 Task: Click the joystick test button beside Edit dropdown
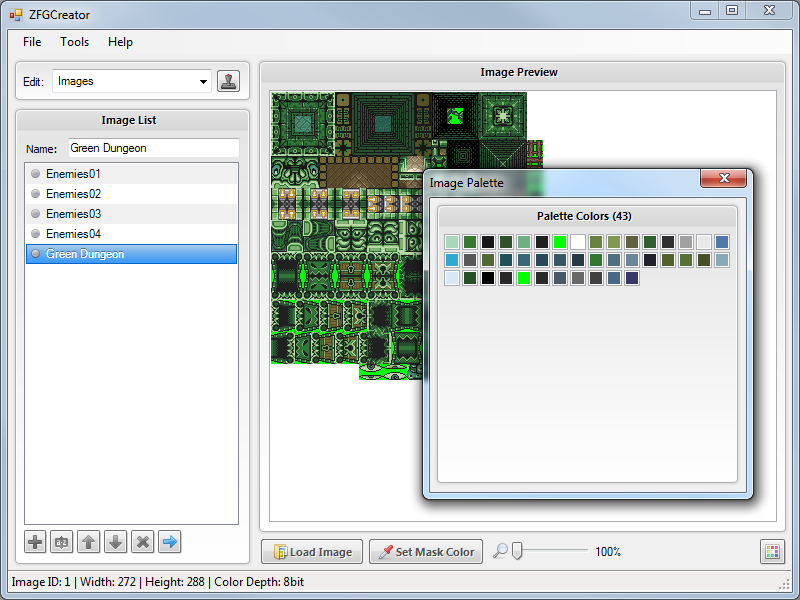click(228, 81)
